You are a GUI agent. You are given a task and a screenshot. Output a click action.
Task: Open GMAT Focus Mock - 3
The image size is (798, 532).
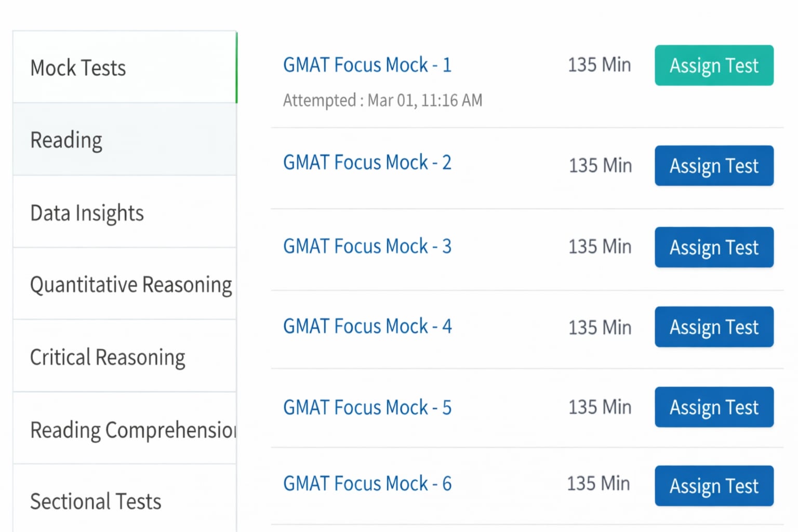pyautogui.click(x=367, y=246)
